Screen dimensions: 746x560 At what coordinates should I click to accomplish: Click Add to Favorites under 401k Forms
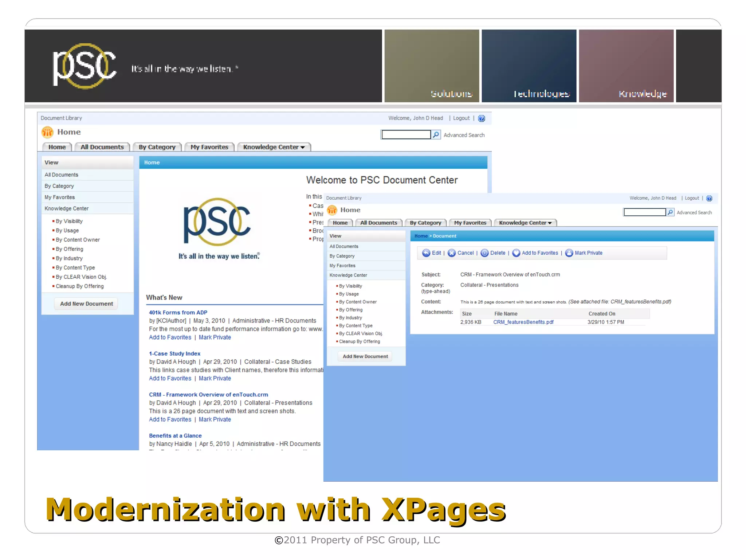click(170, 337)
